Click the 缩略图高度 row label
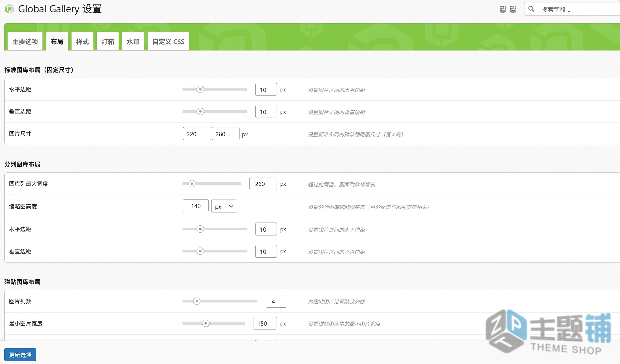This screenshot has width=620, height=364. click(x=23, y=206)
